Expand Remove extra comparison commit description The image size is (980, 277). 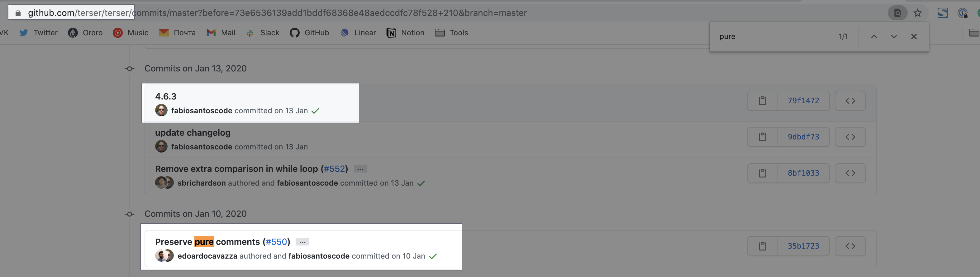point(360,169)
